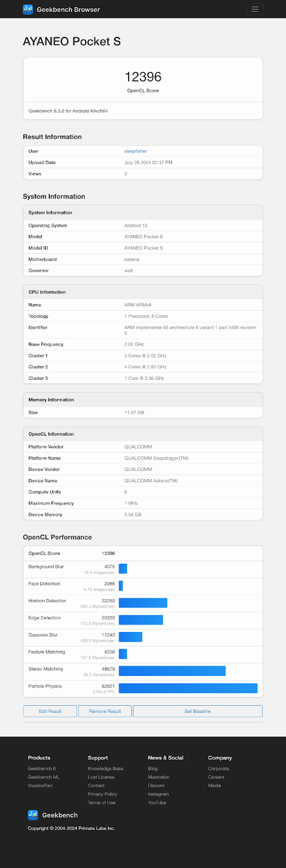Open the Careers company link
The image size is (286, 868).
216,777
